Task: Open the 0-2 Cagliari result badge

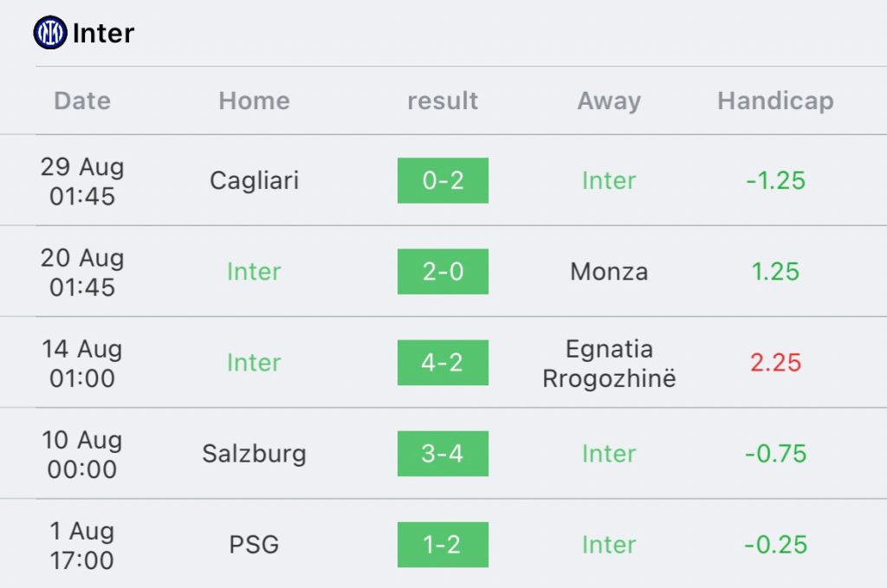Action: [x=443, y=180]
